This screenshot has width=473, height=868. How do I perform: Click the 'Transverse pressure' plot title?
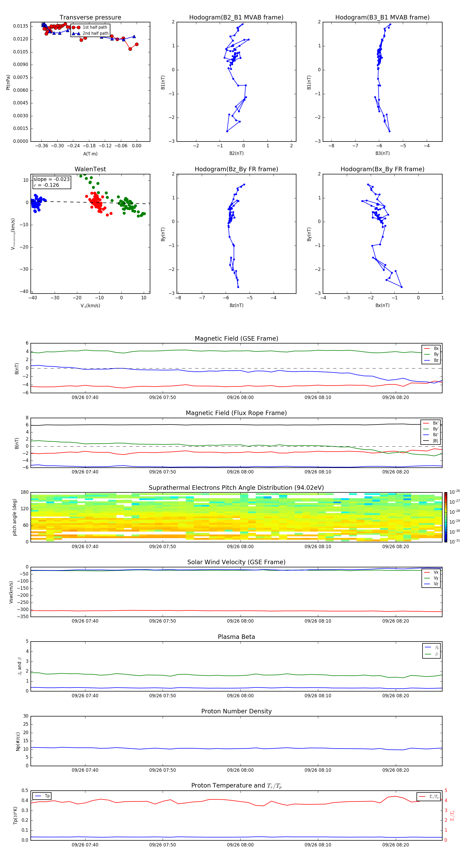[x=90, y=18]
